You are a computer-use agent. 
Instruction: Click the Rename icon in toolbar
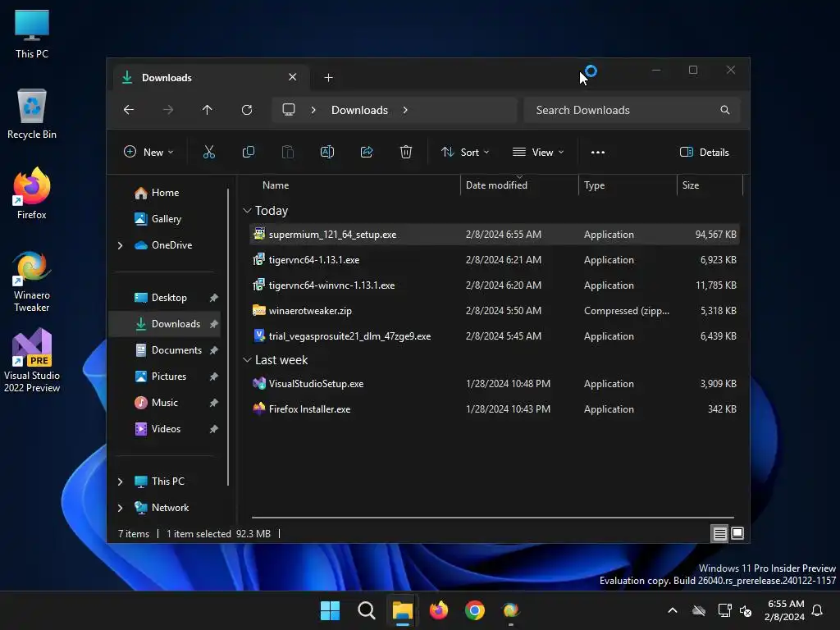(x=327, y=152)
